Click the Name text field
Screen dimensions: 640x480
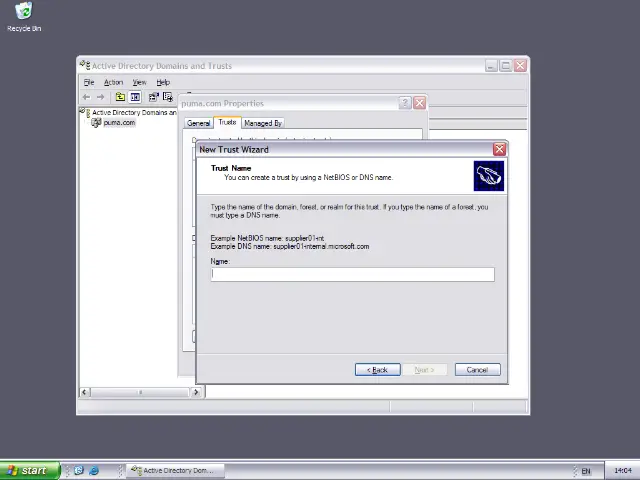(x=352, y=274)
